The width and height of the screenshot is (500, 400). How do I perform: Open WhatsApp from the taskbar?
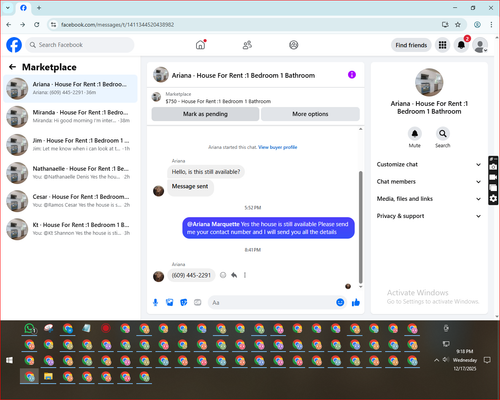tap(30, 329)
